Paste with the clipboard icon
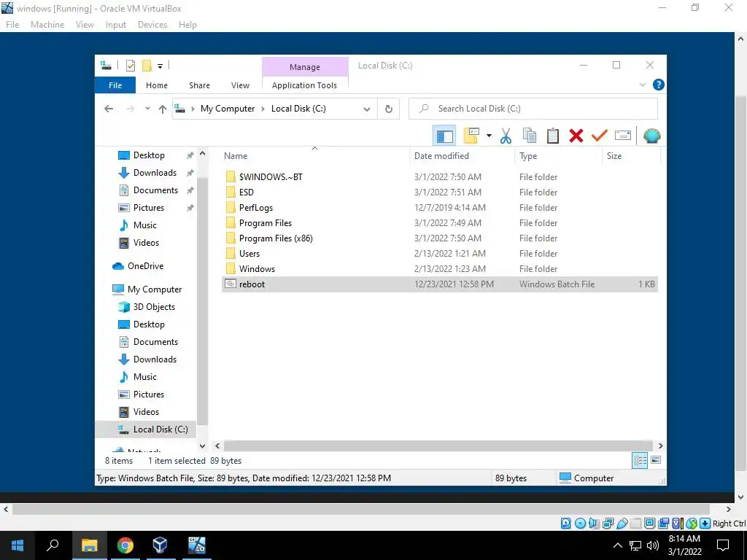The image size is (747, 560). pos(553,136)
